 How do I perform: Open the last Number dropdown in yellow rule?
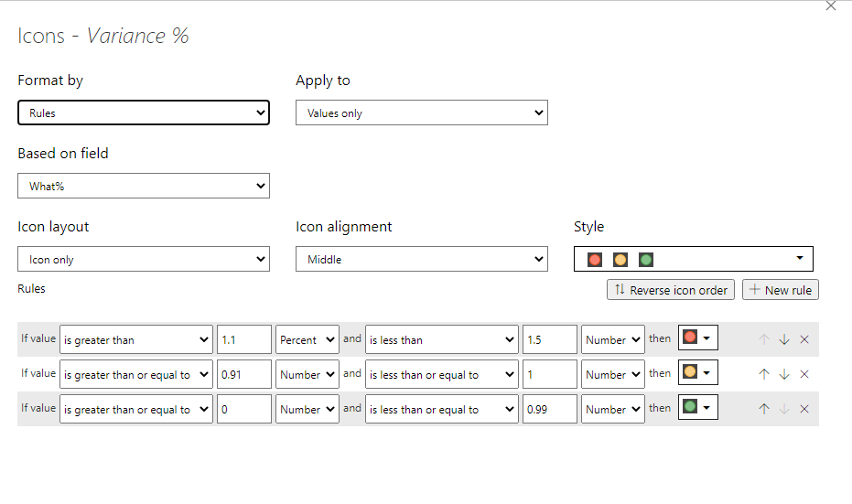click(613, 374)
